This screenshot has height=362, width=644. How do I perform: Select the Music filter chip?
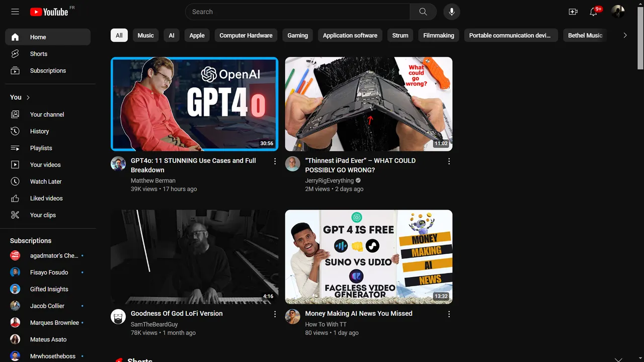coord(146,35)
